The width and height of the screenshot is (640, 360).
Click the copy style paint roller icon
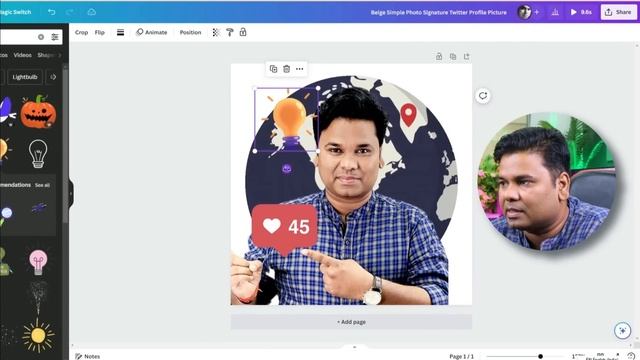click(x=229, y=32)
